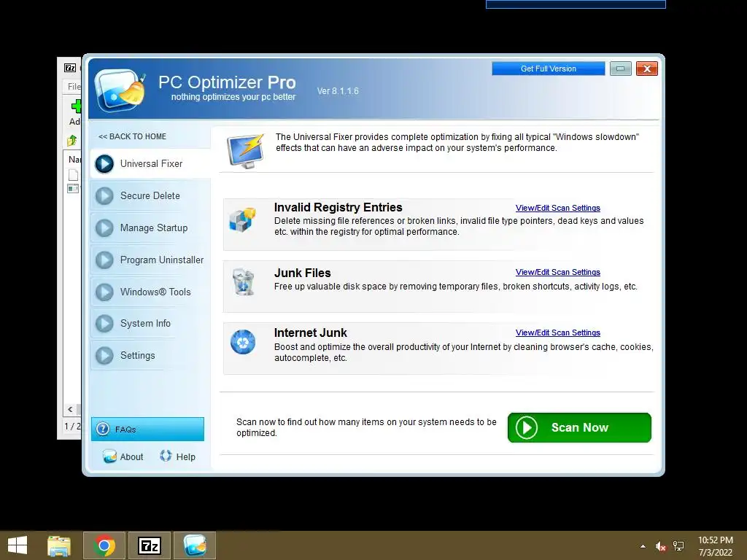Click the Invalid Registry Entries heading
Image resolution: width=747 pixels, height=560 pixels.
(x=338, y=208)
